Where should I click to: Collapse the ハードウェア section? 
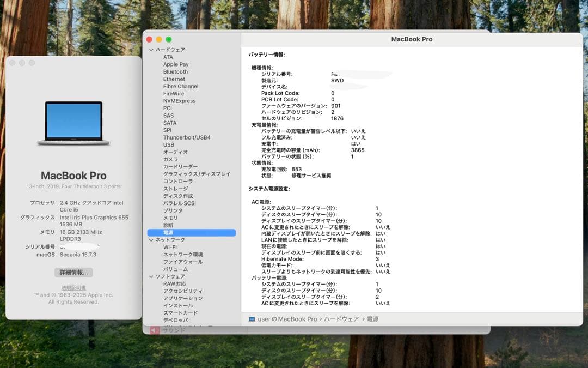point(151,50)
